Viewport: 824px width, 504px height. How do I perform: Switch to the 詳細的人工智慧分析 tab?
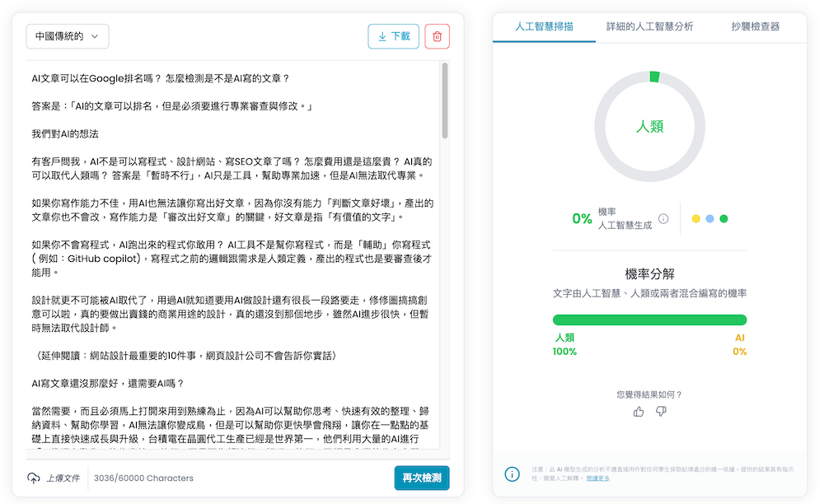(650, 27)
